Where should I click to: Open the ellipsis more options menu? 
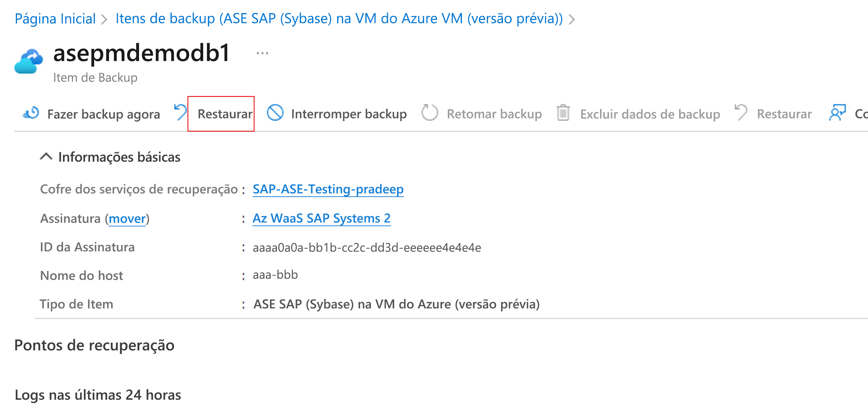(x=262, y=53)
